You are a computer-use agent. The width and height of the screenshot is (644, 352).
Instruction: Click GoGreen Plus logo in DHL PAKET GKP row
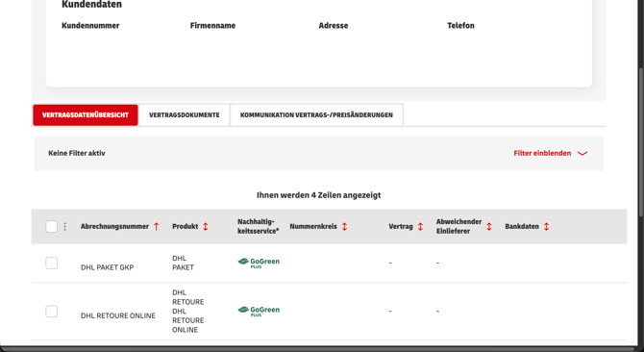coord(259,263)
